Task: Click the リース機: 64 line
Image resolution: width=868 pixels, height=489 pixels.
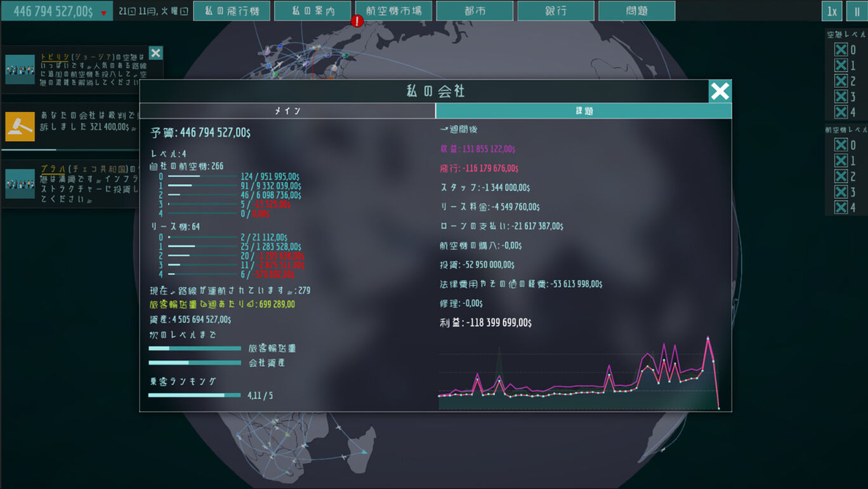Action: pyautogui.click(x=174, y=227)
